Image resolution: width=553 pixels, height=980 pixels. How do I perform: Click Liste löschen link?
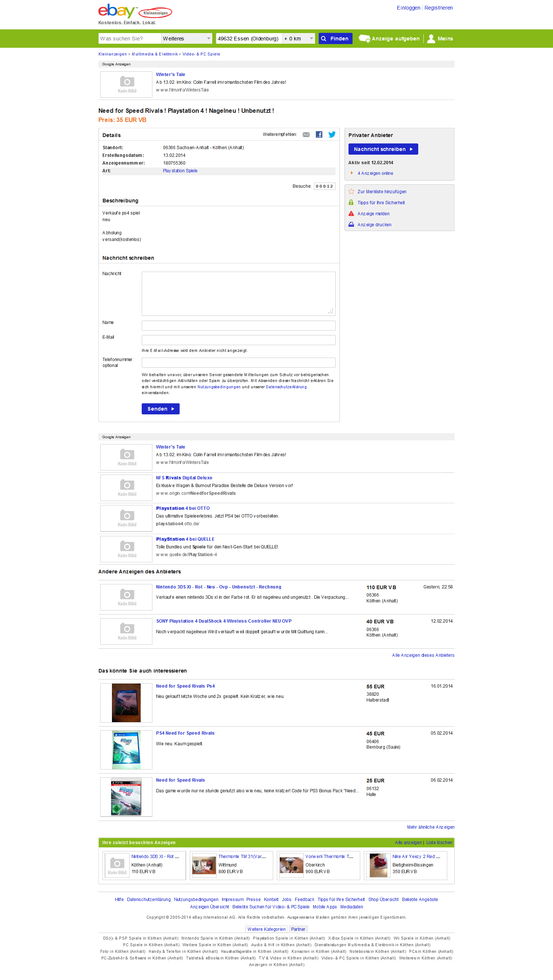click(x=439, y=843)
